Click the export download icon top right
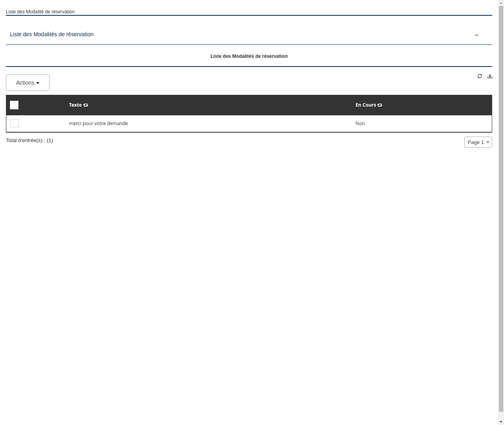The width and height of the screenshot is (504, 425). click(x=490, y=76)
